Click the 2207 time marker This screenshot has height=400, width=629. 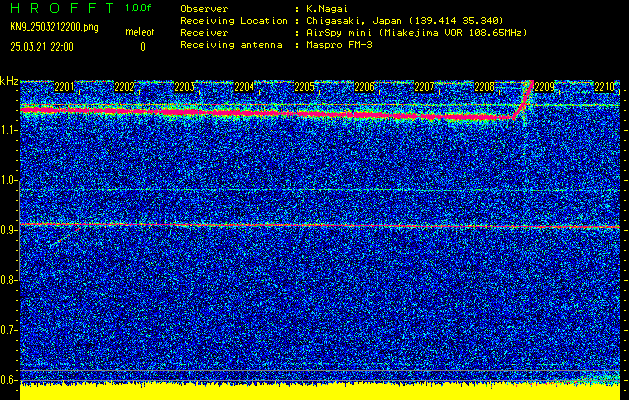point(424,87)
